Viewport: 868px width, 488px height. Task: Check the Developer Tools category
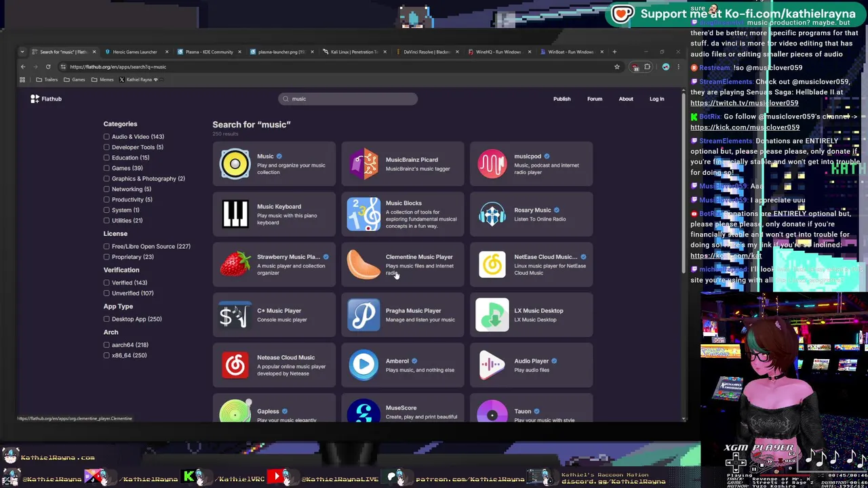pyautogui.click(x=106, y=147)
